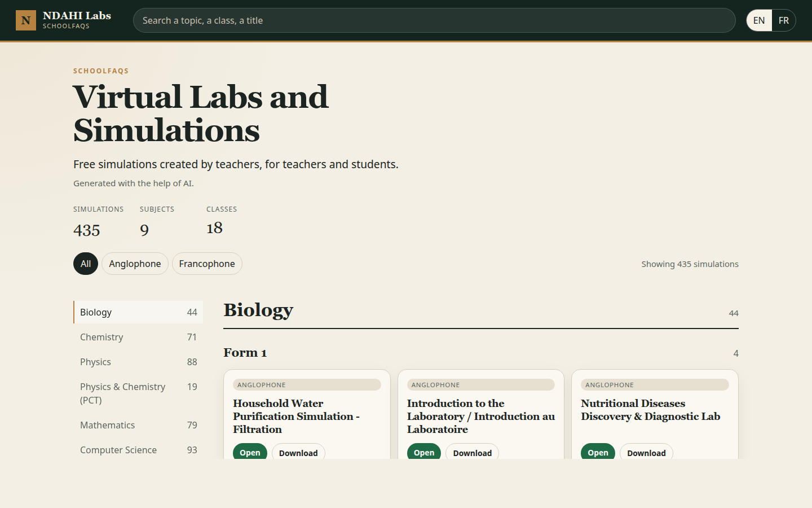Screen dimensions: 812x508
Task: Open Introduction to the Laboratory simulation
Action: [424, 452]
